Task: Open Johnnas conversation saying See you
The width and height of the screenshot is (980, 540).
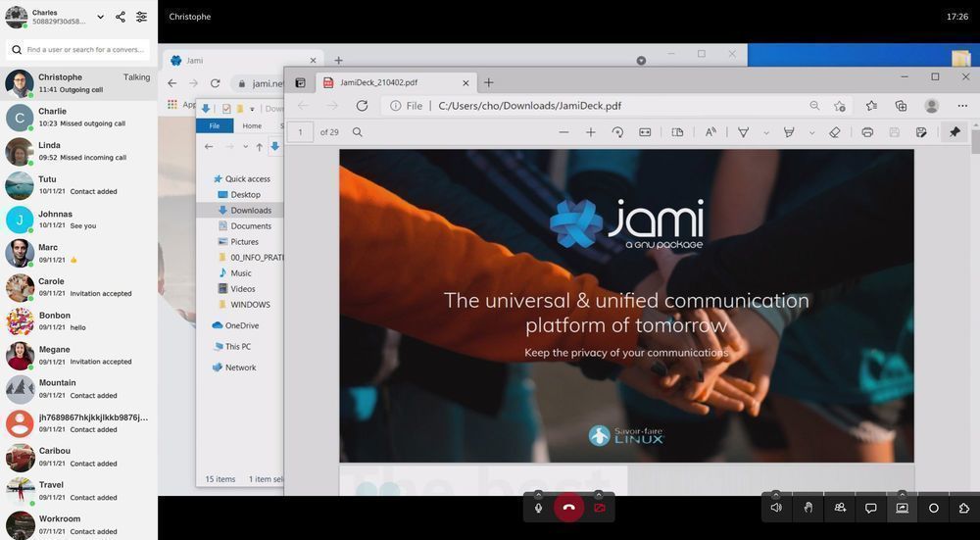Action: (78, 220)
